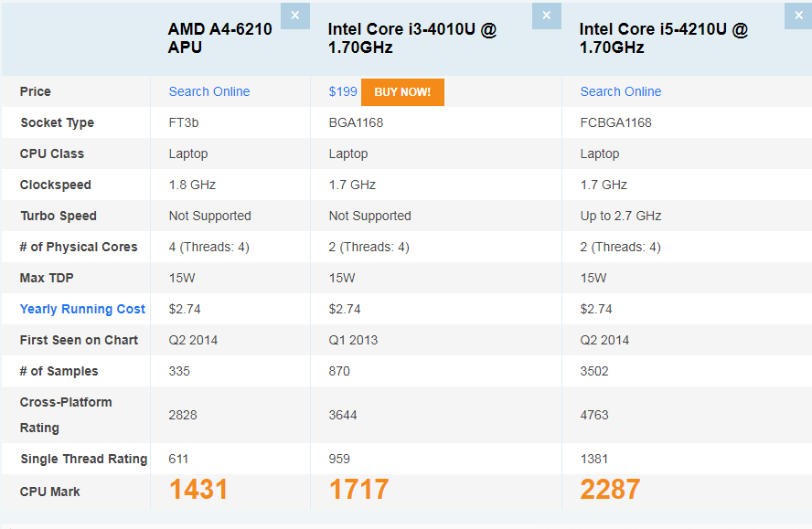Open Search Online link for AMD A4-6210
This screenshot has width=812, height=529.
209,91
